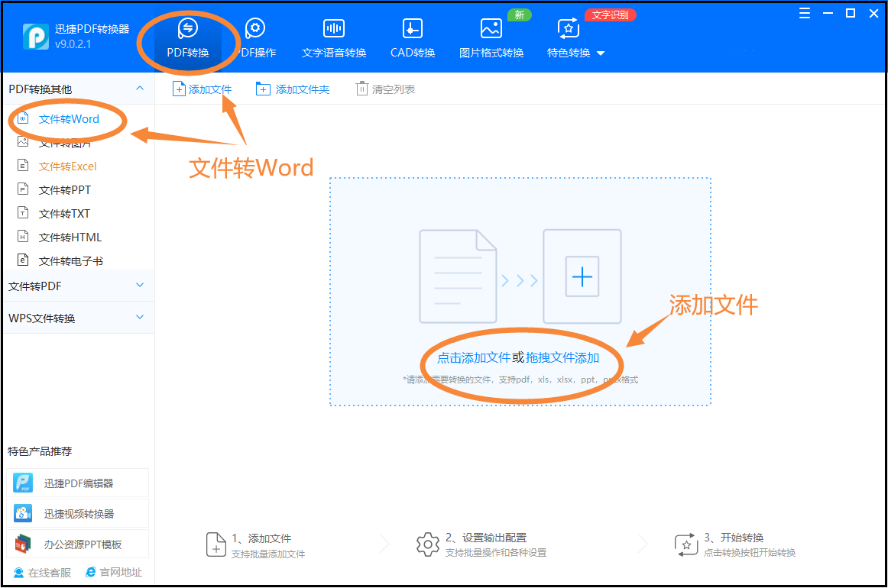The image size is (888, 588).
Task: Click 清空列表 trash button
Action: coord(385,89)
